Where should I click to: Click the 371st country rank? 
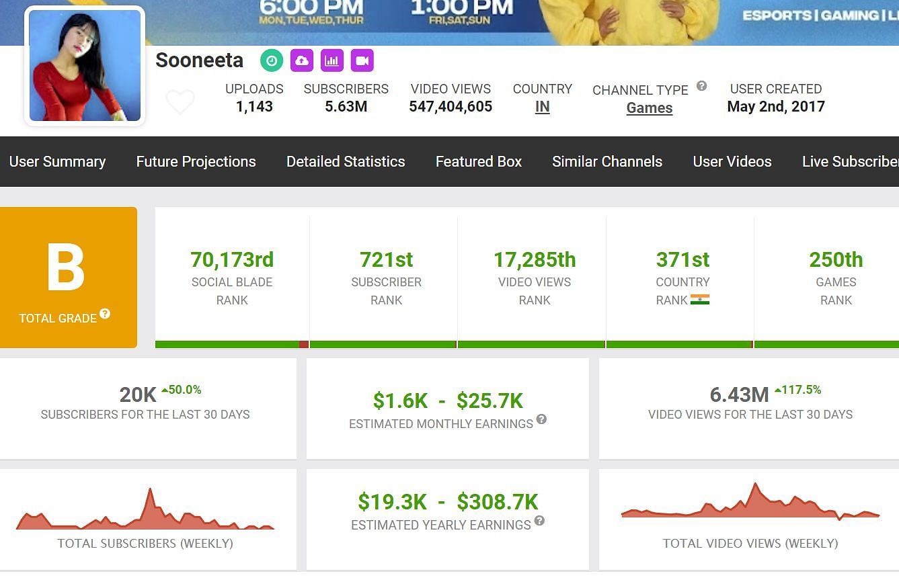(682, 260)
